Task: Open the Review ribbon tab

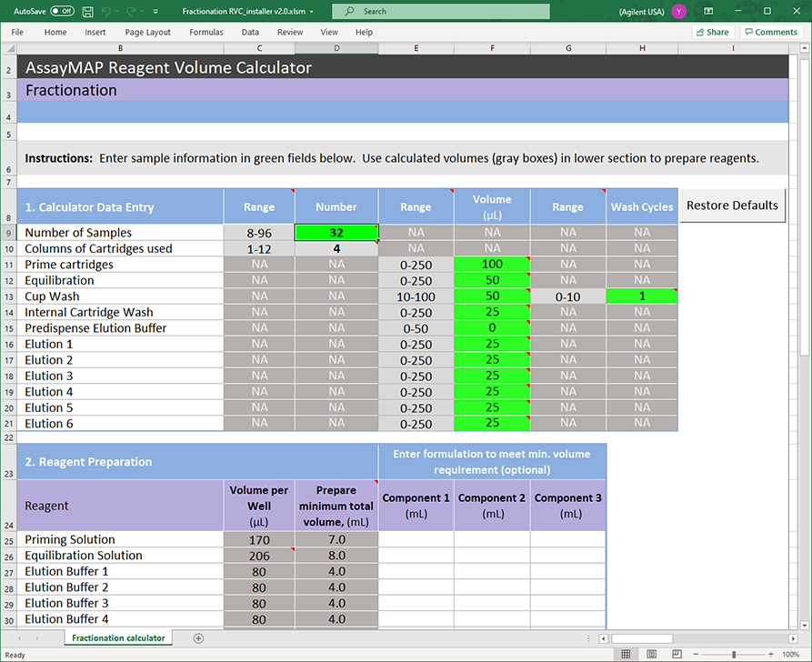Action: (x=290, y=32)
